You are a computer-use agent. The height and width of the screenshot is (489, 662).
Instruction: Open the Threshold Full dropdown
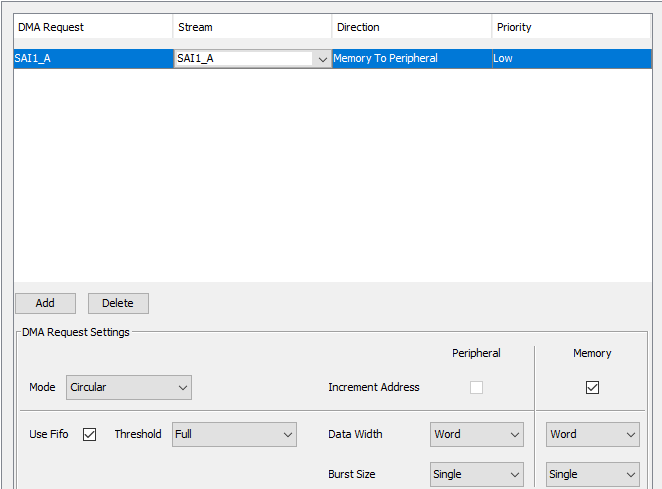(234, 434)
